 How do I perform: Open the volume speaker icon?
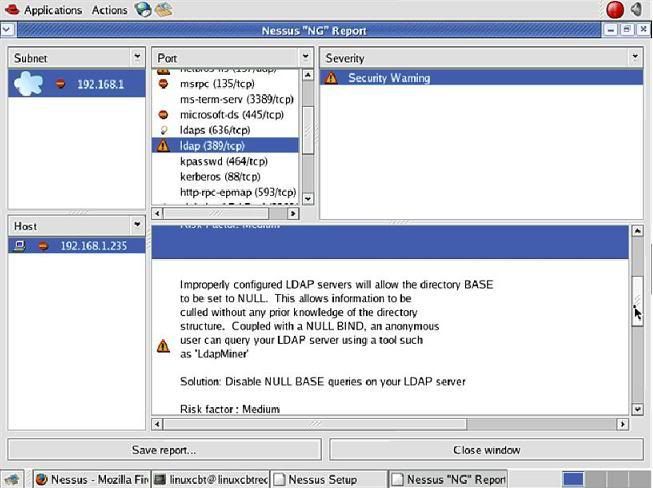click(636, 10)
